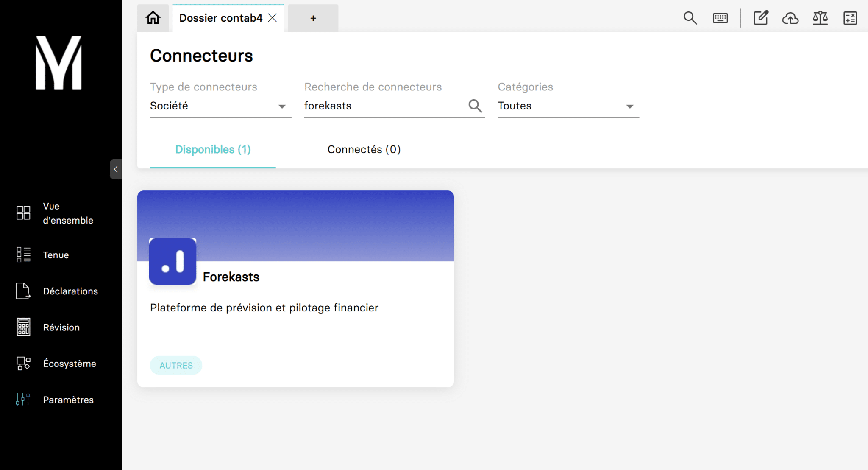The image size is (868, 470).
Task: Select the Disponibles (1) tab
Action: point(213,149)
